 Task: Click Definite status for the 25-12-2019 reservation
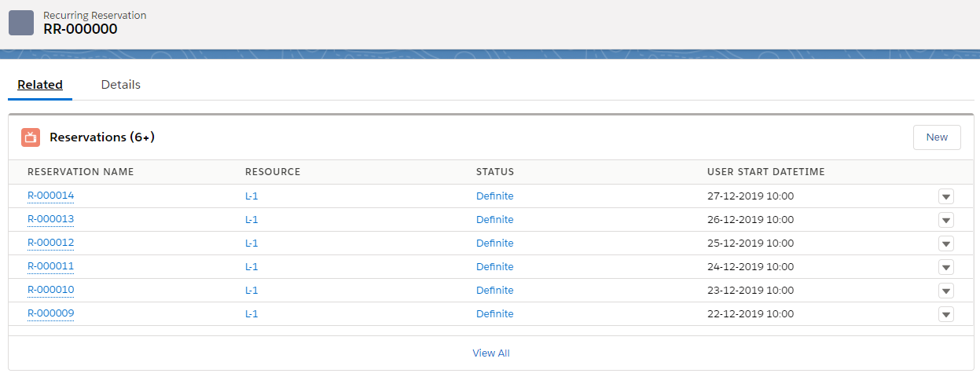pos(494,243)
